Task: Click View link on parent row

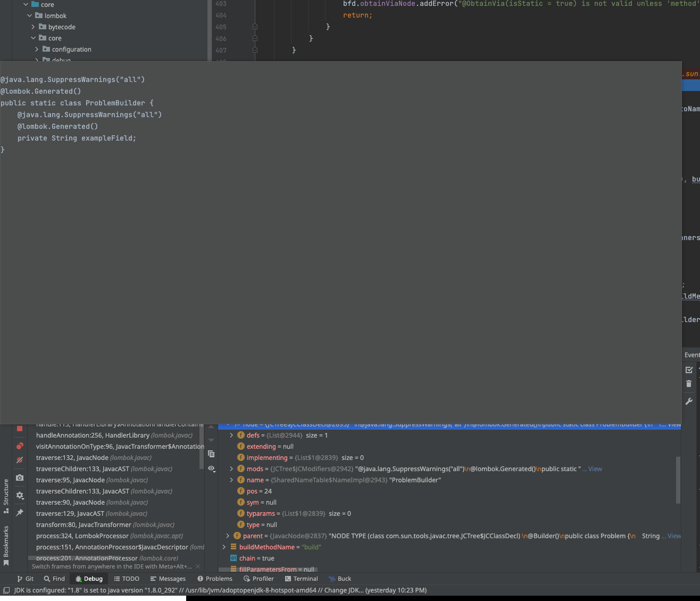Action: 674,536
